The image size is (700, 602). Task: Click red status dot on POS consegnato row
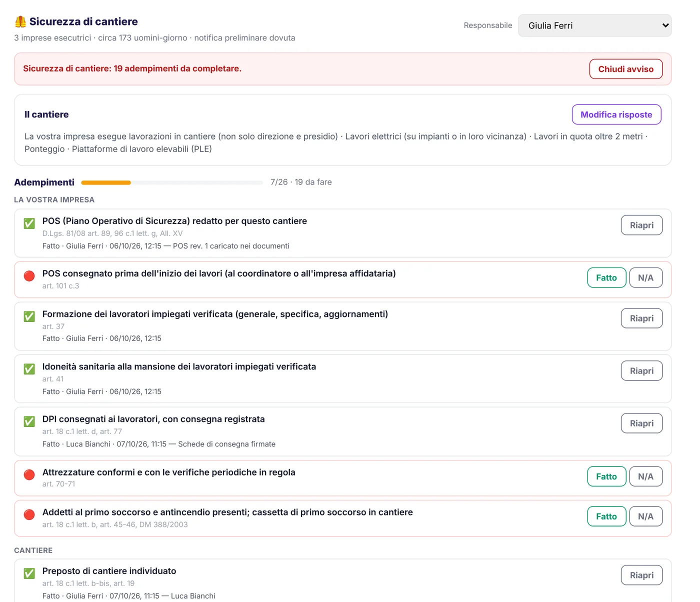(29, 276)
